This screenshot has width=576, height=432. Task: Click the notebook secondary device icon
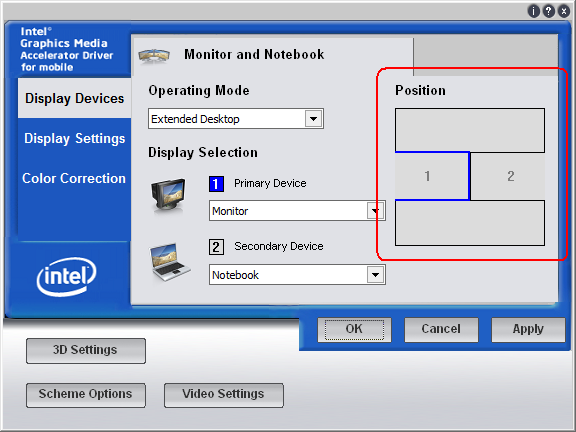pos(169,262)
